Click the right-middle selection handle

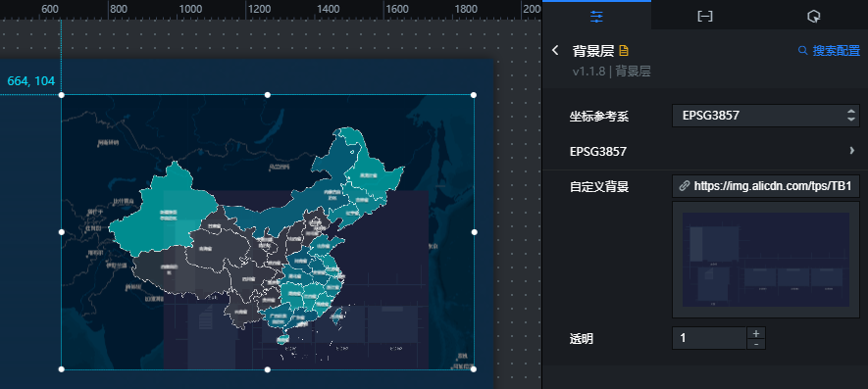coord(474,232)
